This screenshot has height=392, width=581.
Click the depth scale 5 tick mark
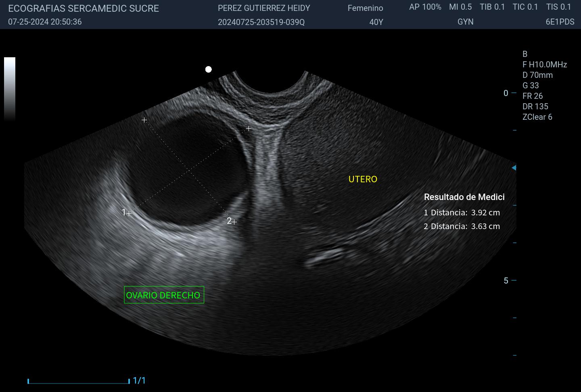click(x=514, y=280)
